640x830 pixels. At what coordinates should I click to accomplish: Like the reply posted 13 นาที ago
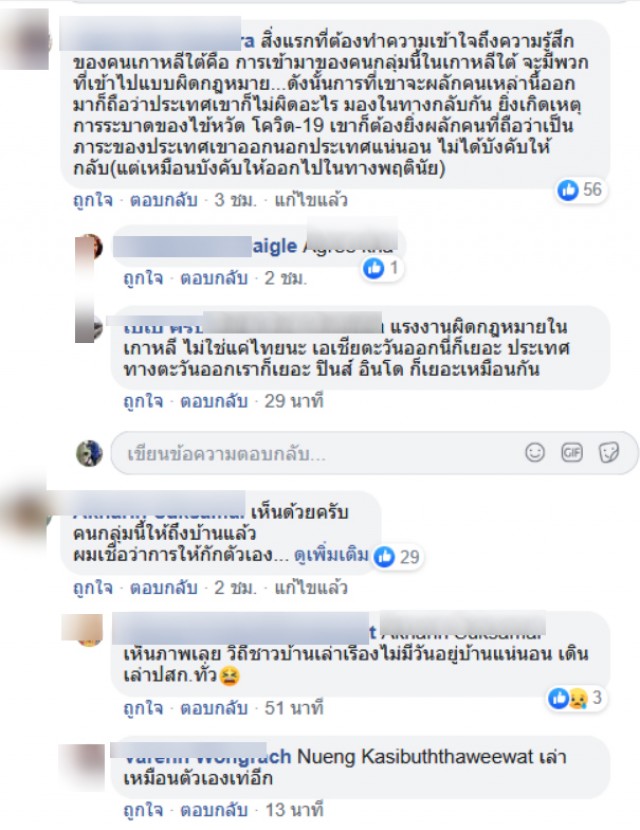click(143, 810)
